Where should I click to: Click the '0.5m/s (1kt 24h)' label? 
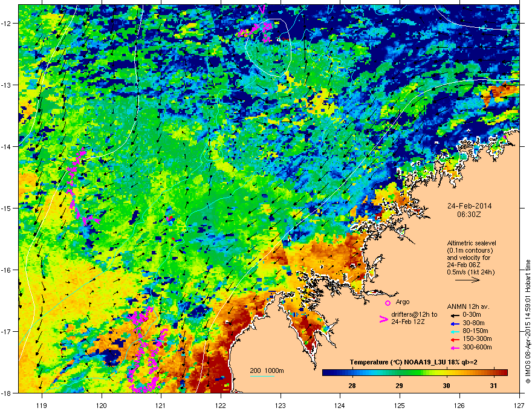pos(470,272)
